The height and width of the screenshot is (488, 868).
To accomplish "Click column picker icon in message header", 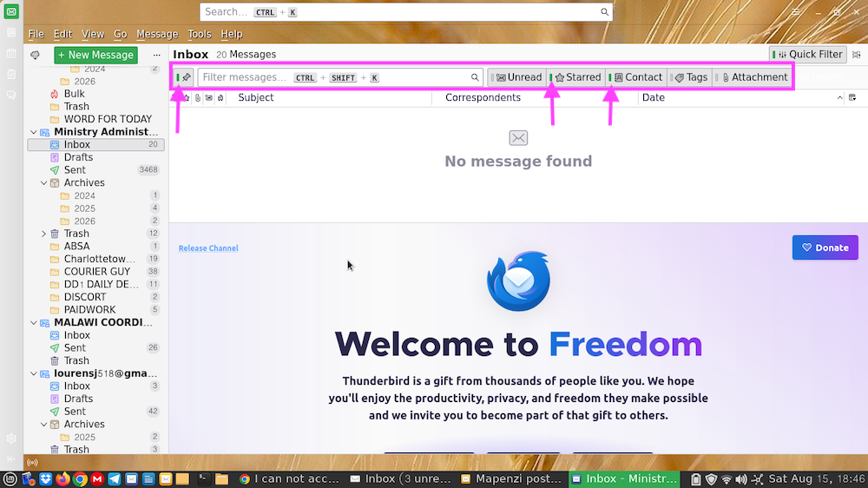I will click(x=852, y=97).
